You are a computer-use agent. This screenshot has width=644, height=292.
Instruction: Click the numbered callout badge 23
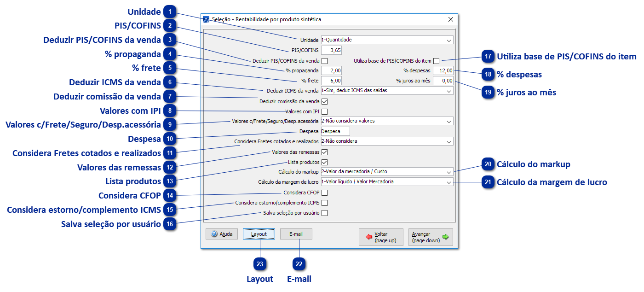click(x=260, y=264)
